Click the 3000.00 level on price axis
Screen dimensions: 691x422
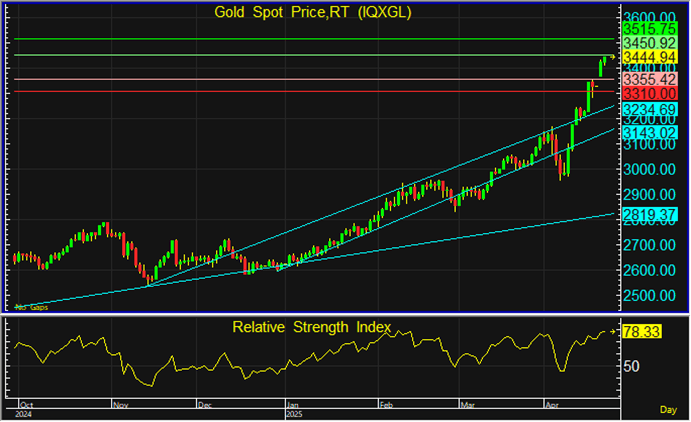coord(650,169)
